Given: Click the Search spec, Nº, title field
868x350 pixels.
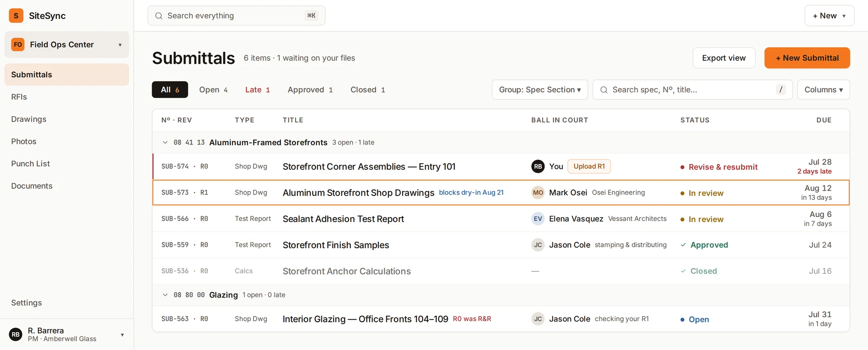Looking at the screenshot, I should click(x=692, y=90).
